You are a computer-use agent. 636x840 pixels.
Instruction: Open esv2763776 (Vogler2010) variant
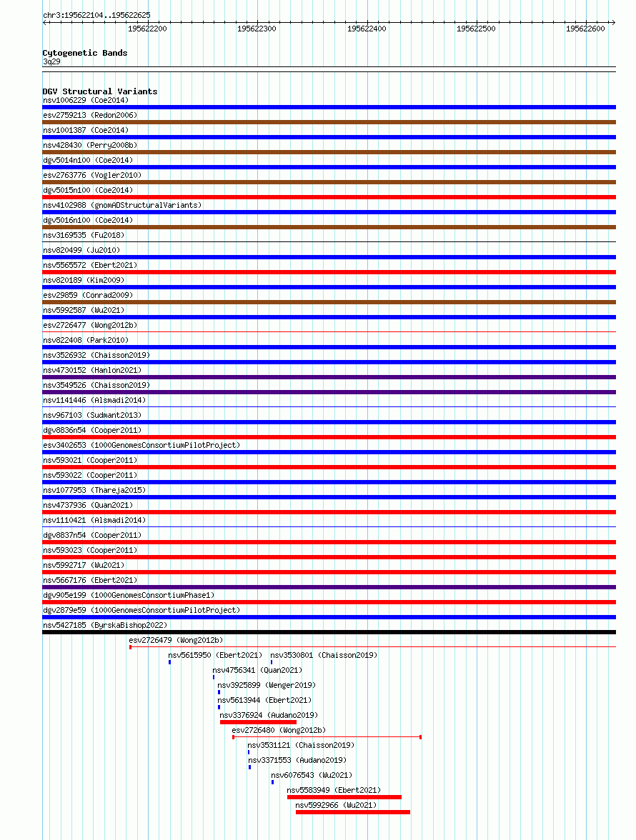[92, 175]
